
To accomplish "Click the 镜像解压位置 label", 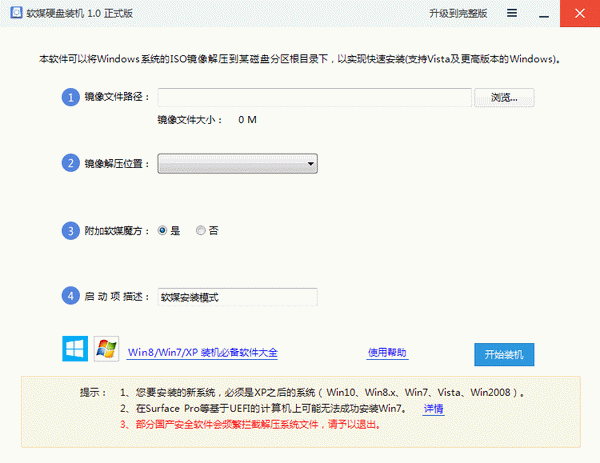I will [x=117, y=164].
